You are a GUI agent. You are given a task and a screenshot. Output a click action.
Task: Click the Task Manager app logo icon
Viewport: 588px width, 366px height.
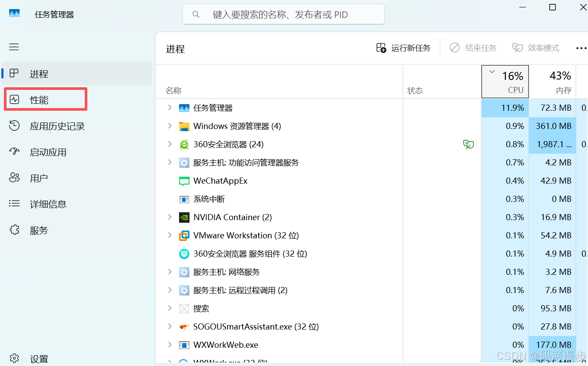14,13
